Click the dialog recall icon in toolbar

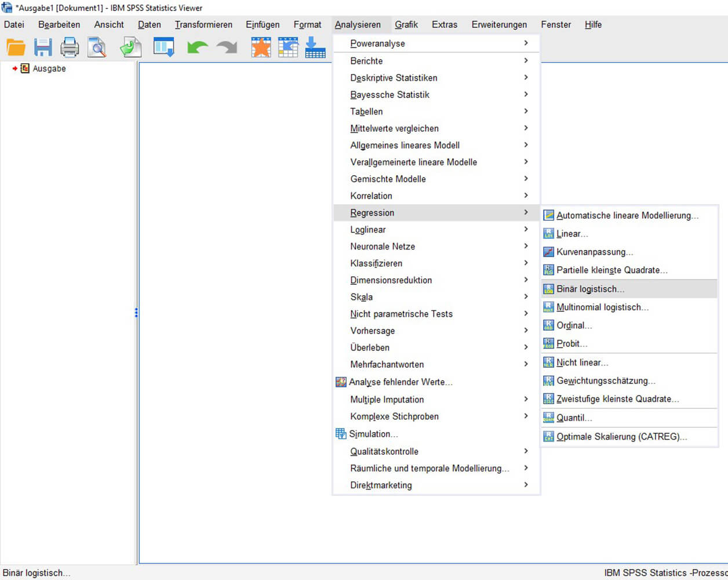(x=163, y=48)
